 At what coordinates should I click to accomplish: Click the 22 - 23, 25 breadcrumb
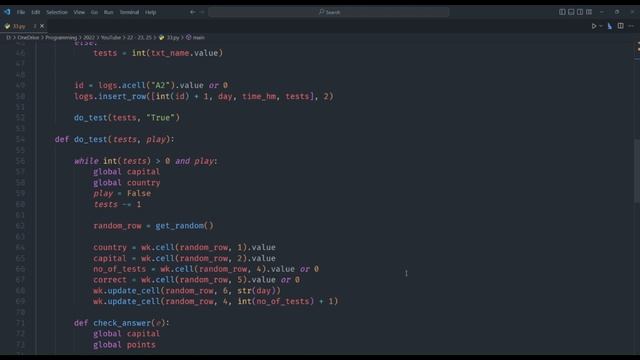tap(139, 38)
